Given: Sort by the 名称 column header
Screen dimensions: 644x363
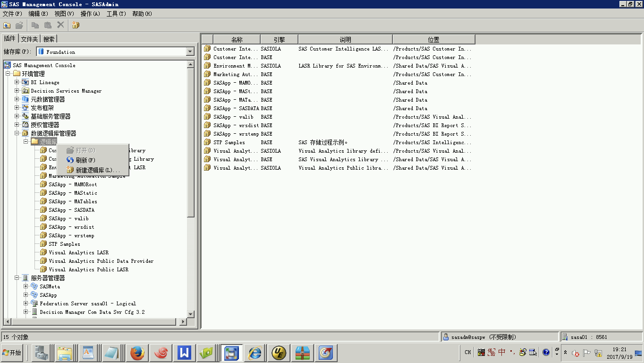Looking at the screenshot, I should point(237,40).
